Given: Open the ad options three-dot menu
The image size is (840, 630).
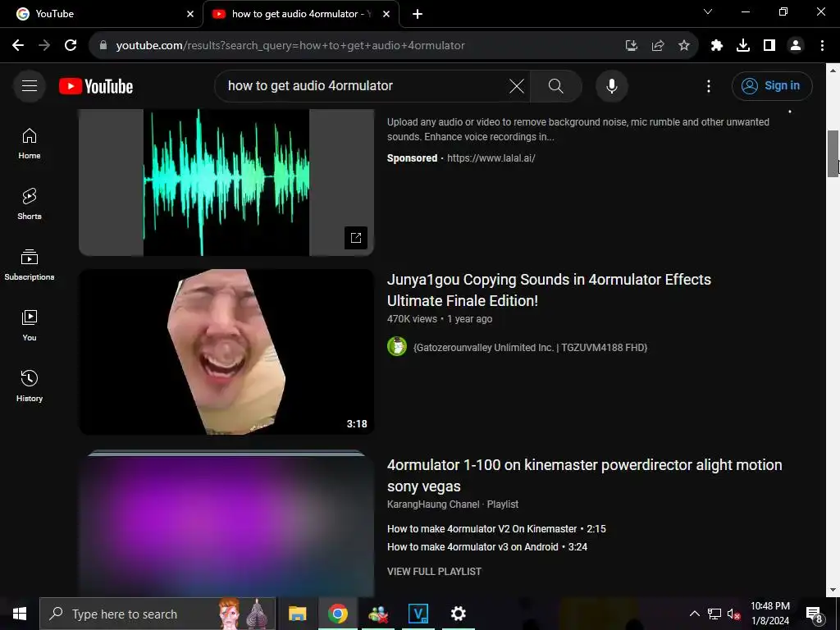Looking at the screenshot, I should tap(790, 112).
